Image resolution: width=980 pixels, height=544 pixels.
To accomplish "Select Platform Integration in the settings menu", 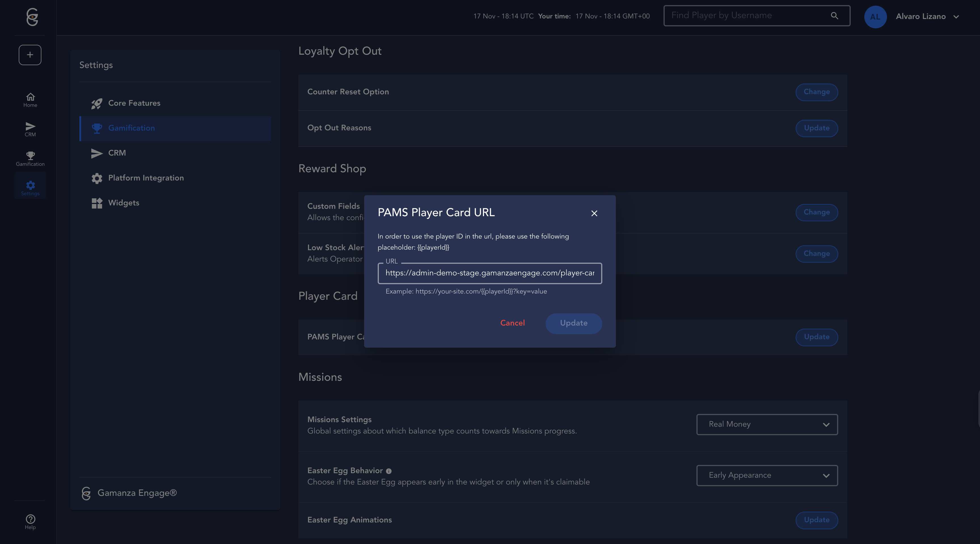I will tap(146, 178).
